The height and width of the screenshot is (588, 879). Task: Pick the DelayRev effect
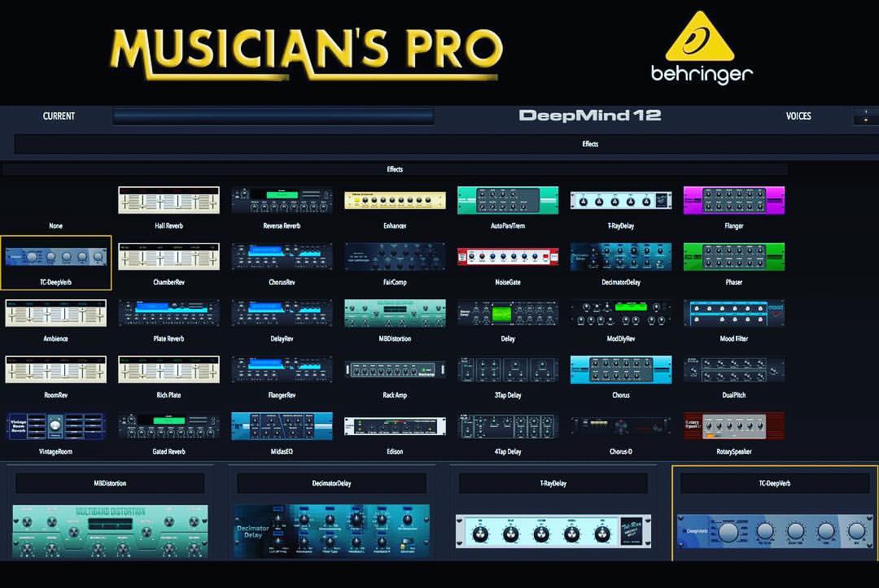(x=282, y=313)
